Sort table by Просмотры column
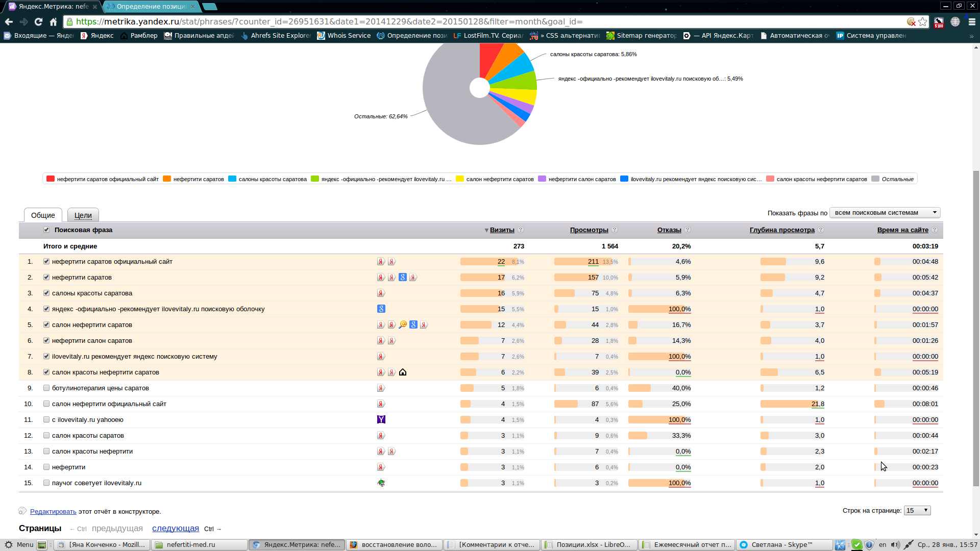 (x=589, y=230)
